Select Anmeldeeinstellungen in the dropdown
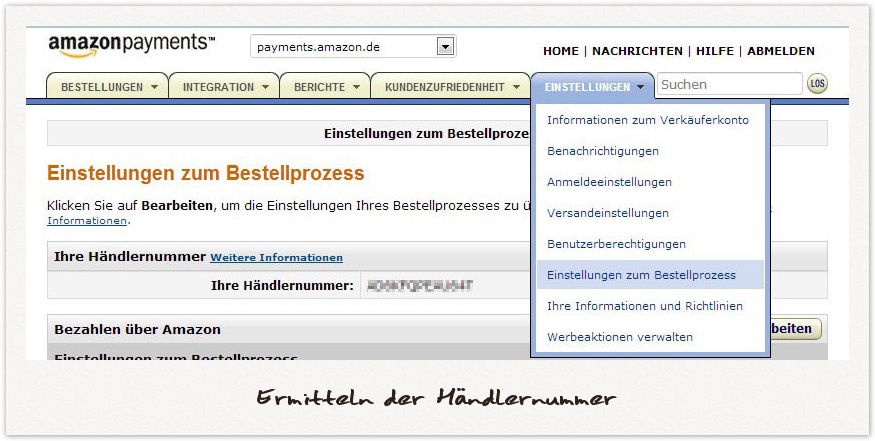 [609, 182]
